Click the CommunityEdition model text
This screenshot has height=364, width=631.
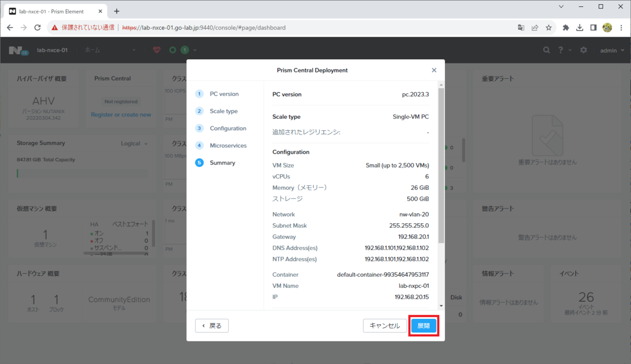point(119,299)
